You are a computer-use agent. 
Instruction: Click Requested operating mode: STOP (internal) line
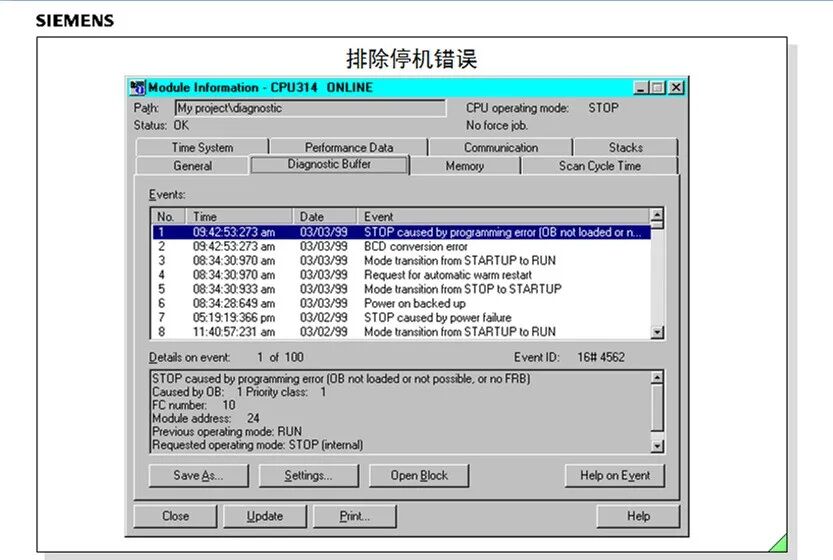pyautogui.click(x=258, y=445)
